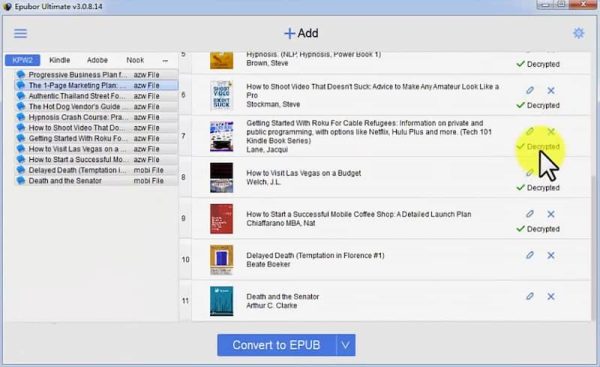Screen dimensions: 600x367
Task: Switch to the KPW2 tab
Action: point(22,60)
